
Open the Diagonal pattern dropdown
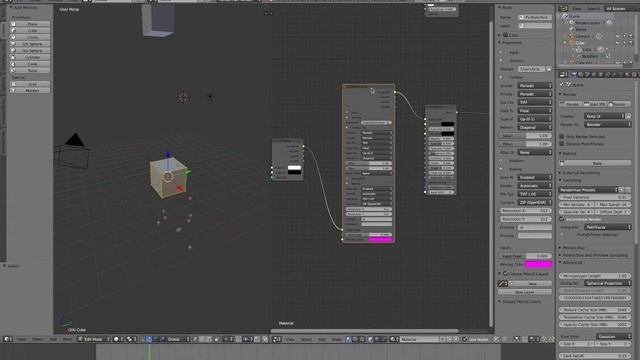click(535, 127)
